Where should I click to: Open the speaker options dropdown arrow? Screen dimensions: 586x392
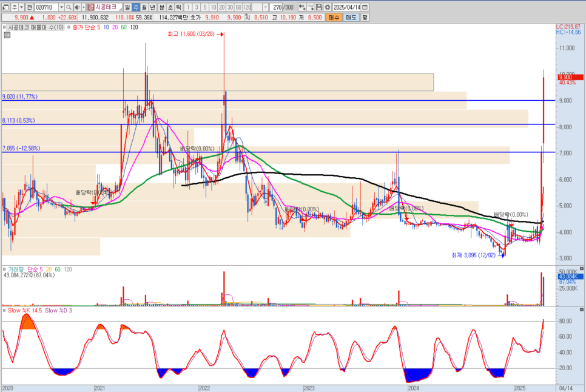pos(83,7)
